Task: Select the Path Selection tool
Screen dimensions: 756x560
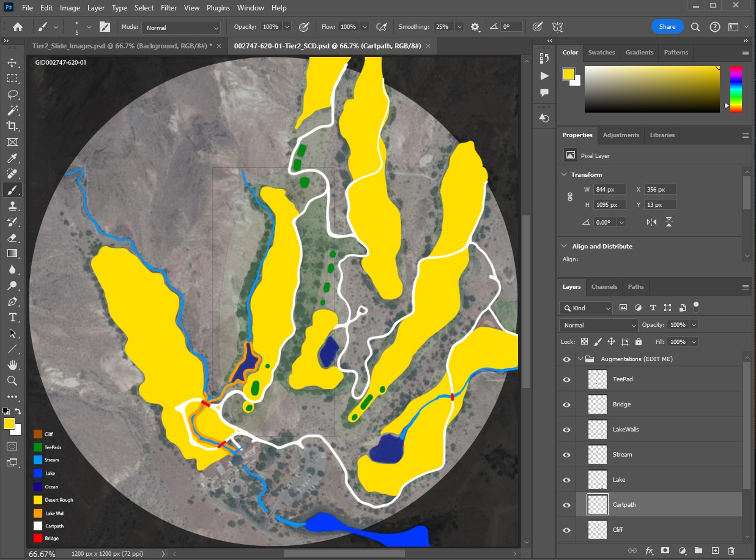Action: coord(12,333)
